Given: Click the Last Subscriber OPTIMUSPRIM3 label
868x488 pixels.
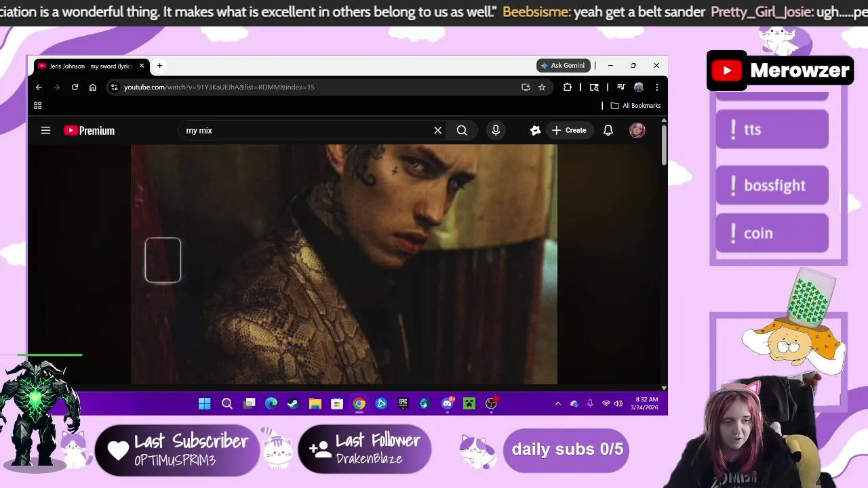Looking at the screenshot, I should pyautogui.click(x=177, y=450).
